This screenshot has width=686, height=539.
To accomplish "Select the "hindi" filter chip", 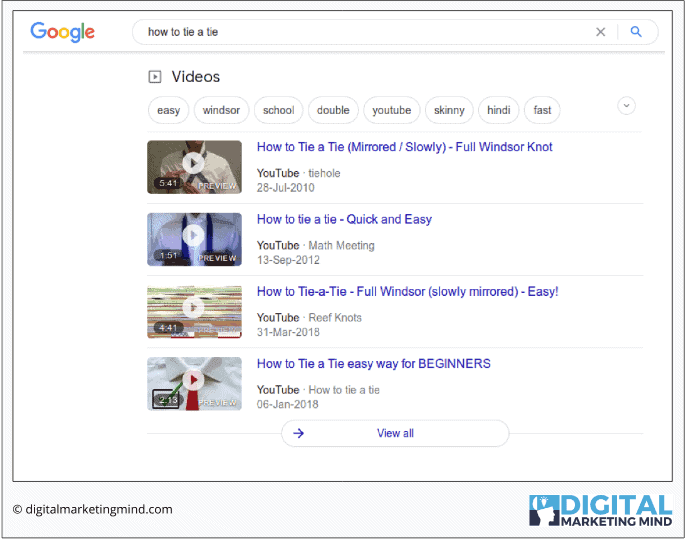I will point(499,110).
